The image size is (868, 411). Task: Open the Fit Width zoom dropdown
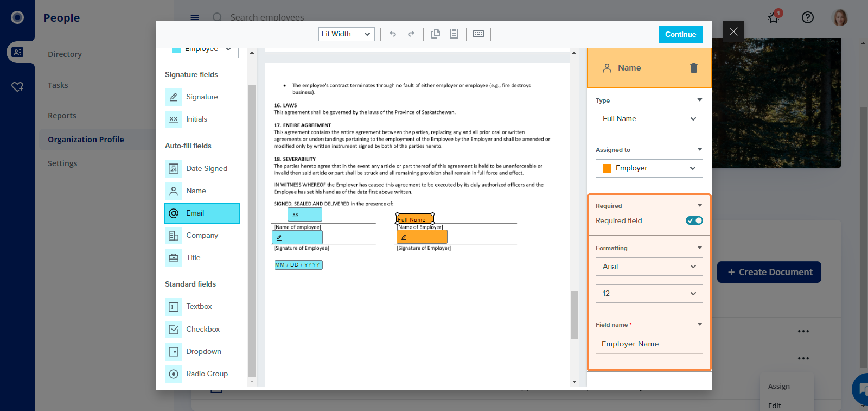click(346, 34)
